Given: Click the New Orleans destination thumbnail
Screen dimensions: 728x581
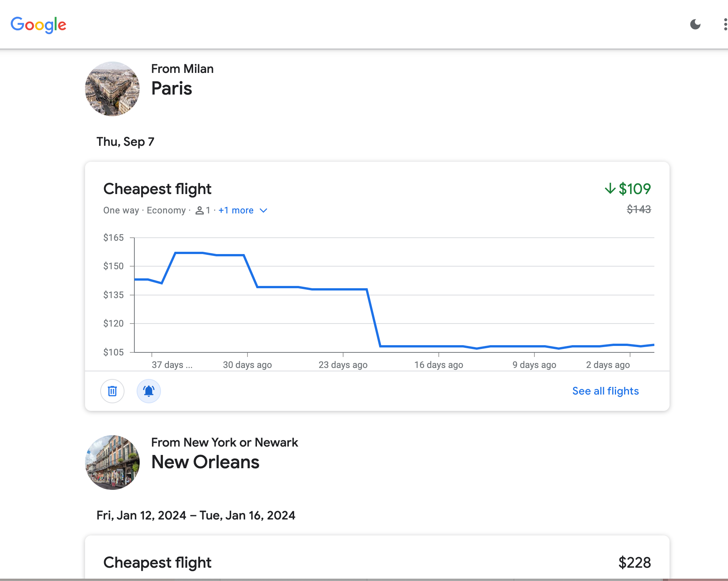Looking at the screenshot, I should [112, 463].
